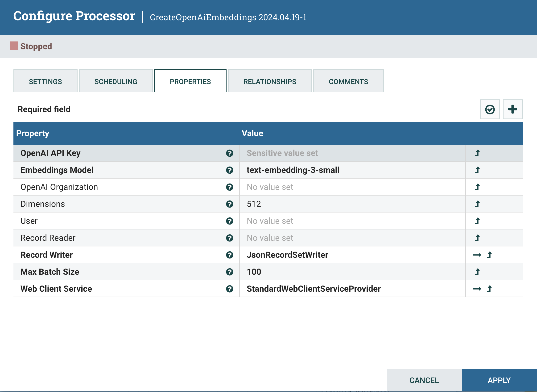Select the Web Client Service property name

56,289
